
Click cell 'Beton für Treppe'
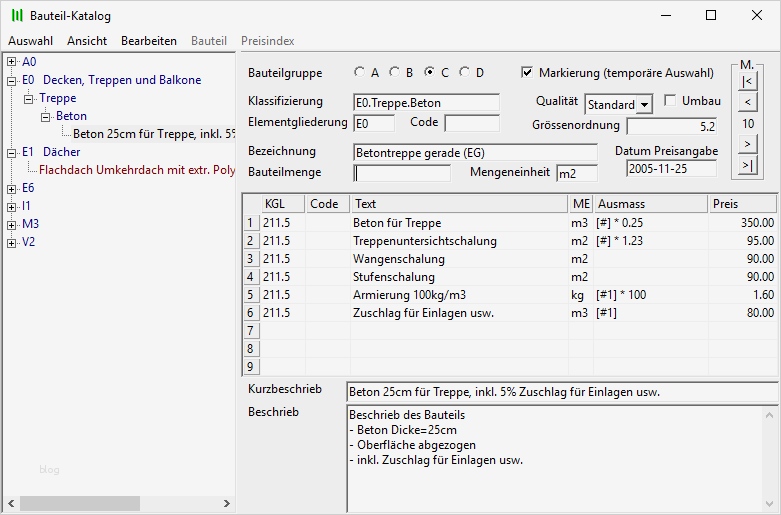click(x=459, y=223)
